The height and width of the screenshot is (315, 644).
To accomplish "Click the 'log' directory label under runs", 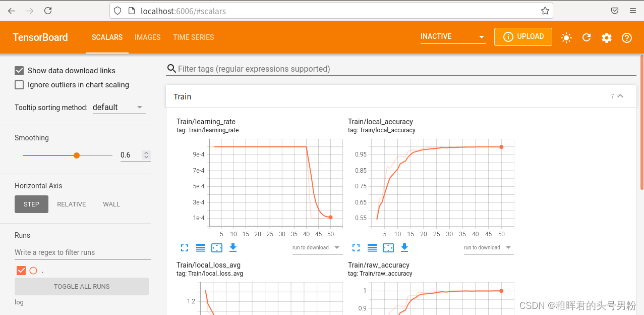I will pyautogui.click(x=19, y=302).
